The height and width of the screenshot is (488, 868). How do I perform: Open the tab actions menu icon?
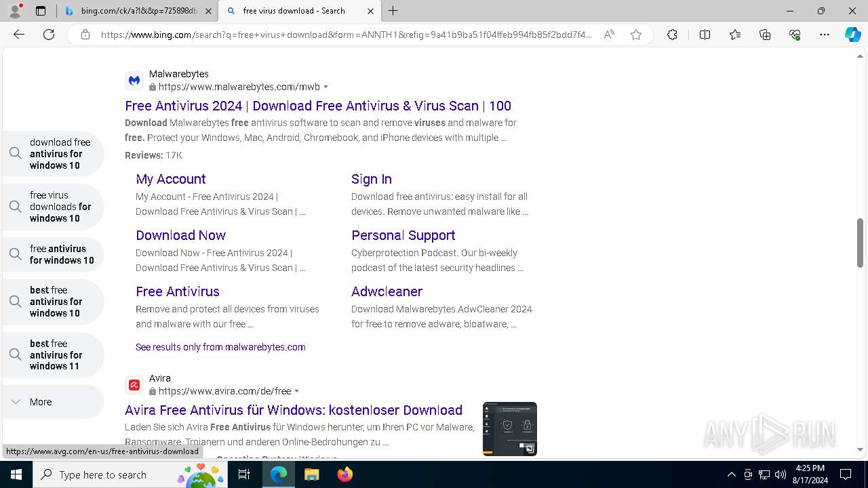point(41,11)
